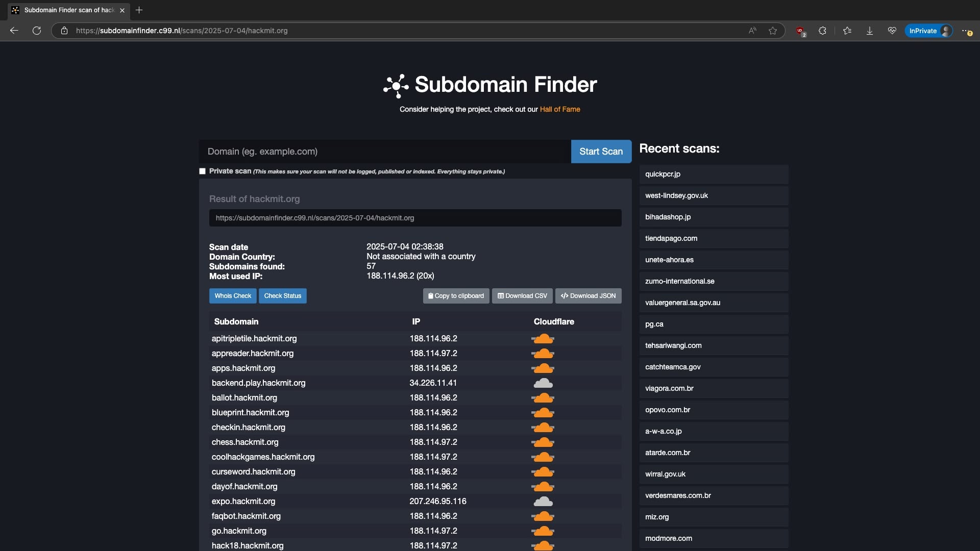Open the Read aloud icon in the address bar
The width and height of the screenshot is (980, 551).
click(x=752, y=31)
